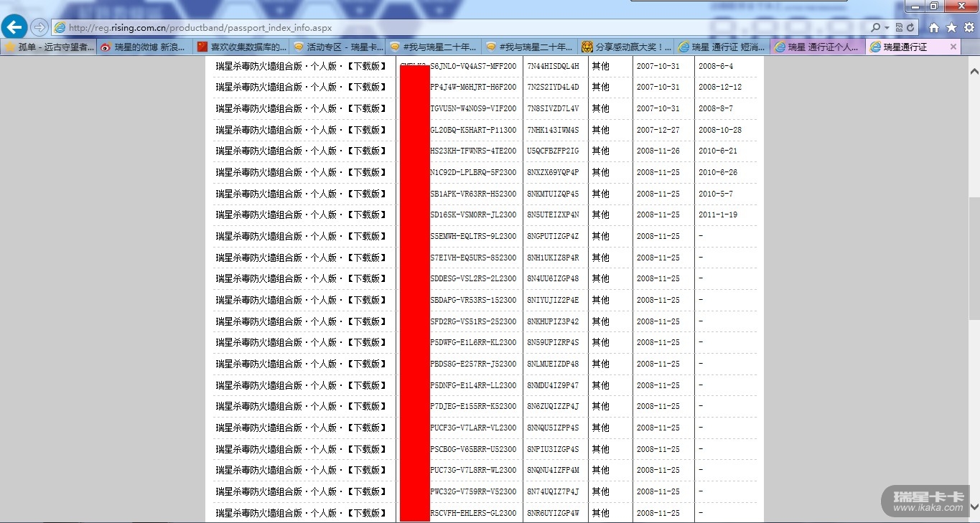The image size is (980, 523).
Task: Click code 7N2S2IYD4L4D
Action: pos(553,87)
